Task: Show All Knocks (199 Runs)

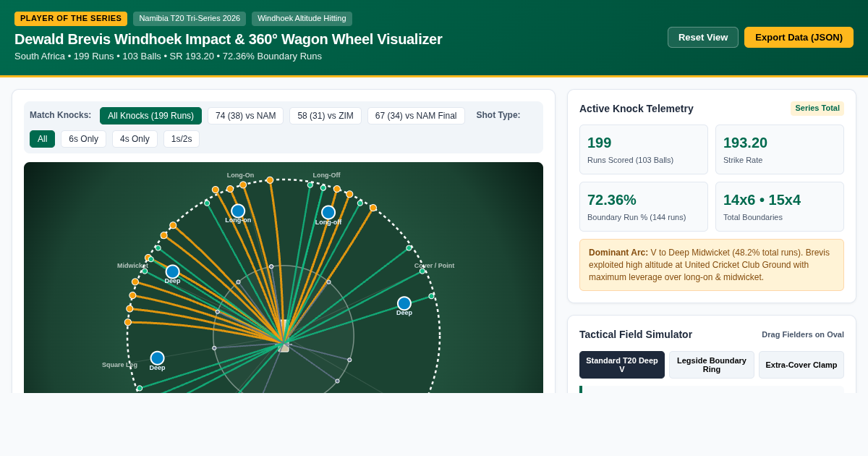Action: point(150,116)
